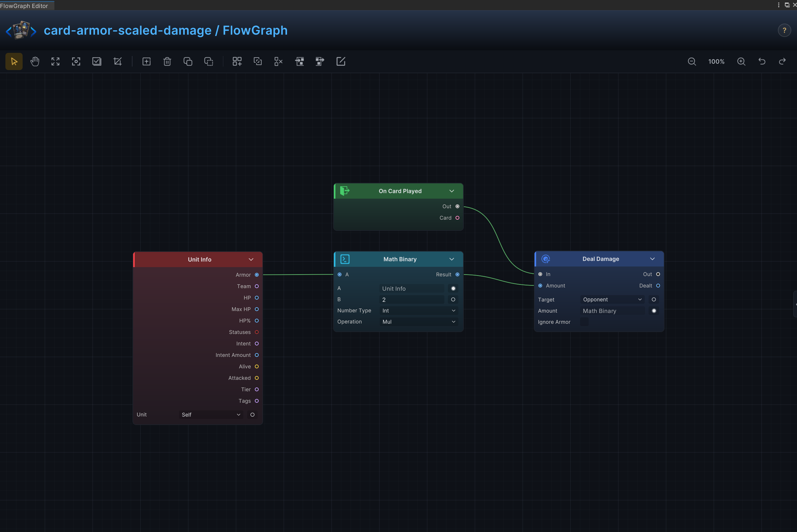This screenshot has width=797, height=532.
Task: Select the arrow pointer tool
Action: (14, 61)
